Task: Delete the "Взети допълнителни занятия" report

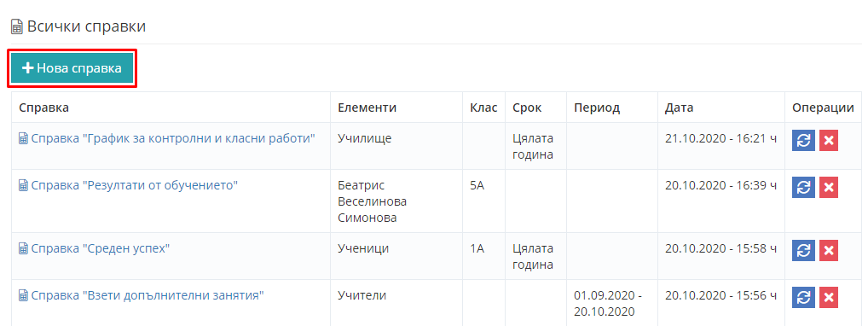Action: pyautogui.click(x=829, y=298)
